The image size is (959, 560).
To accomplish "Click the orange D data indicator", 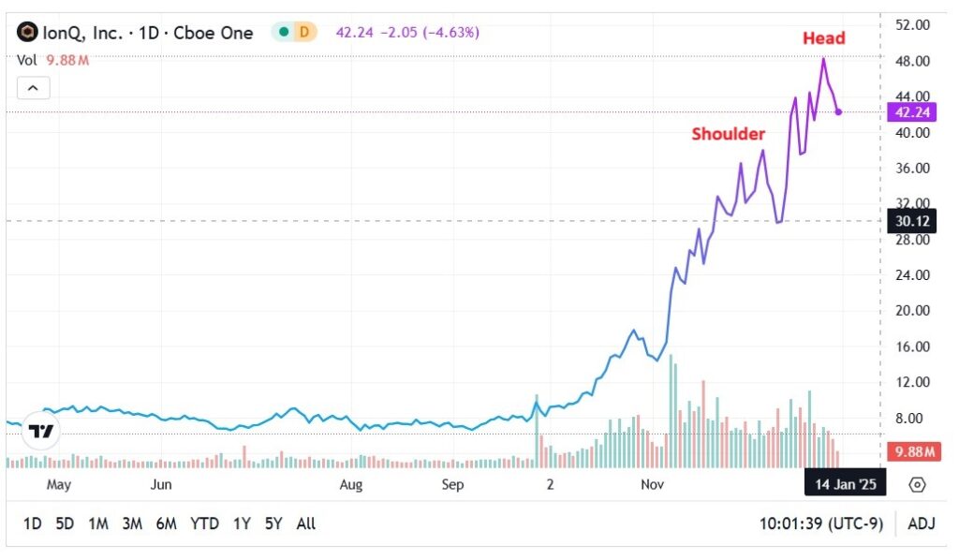I will (304, 32).
